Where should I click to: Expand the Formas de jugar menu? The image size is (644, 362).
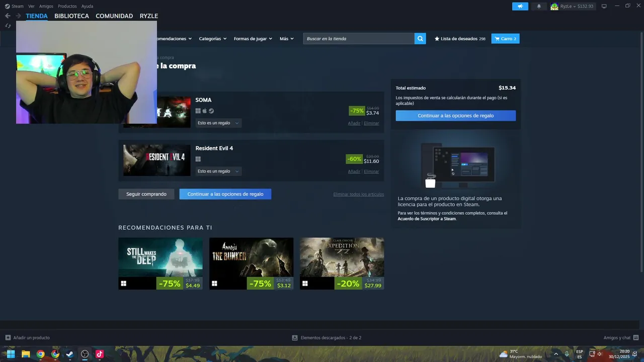click(x=253, y=39)
